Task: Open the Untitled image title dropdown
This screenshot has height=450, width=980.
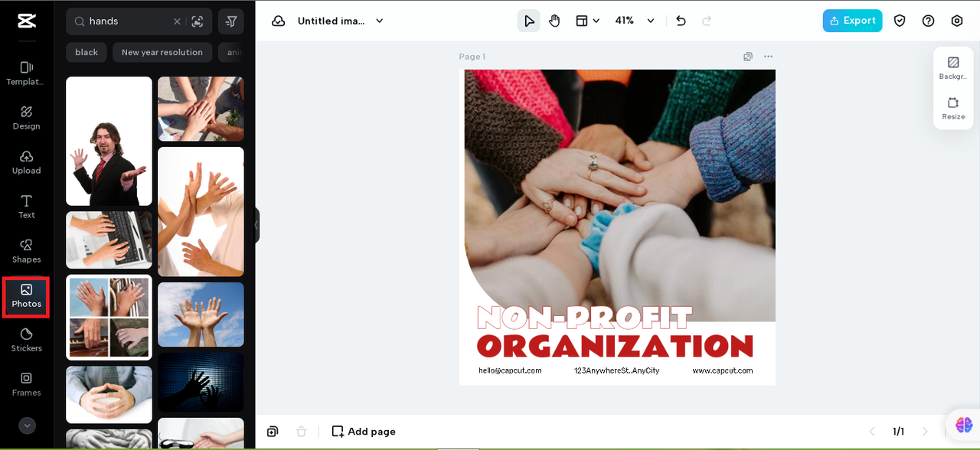Action: coord(341,21)
